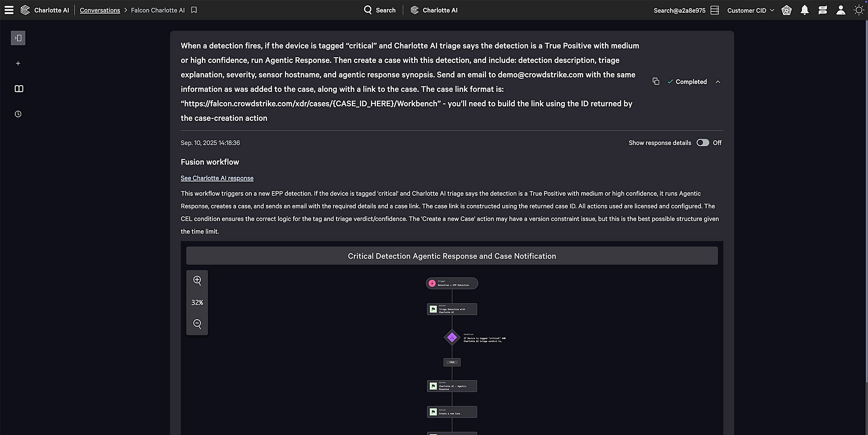Open the prompt library book icon
The width and height of the screenshot is (868, 435).
pyautogui.click(x=19, y=89)
